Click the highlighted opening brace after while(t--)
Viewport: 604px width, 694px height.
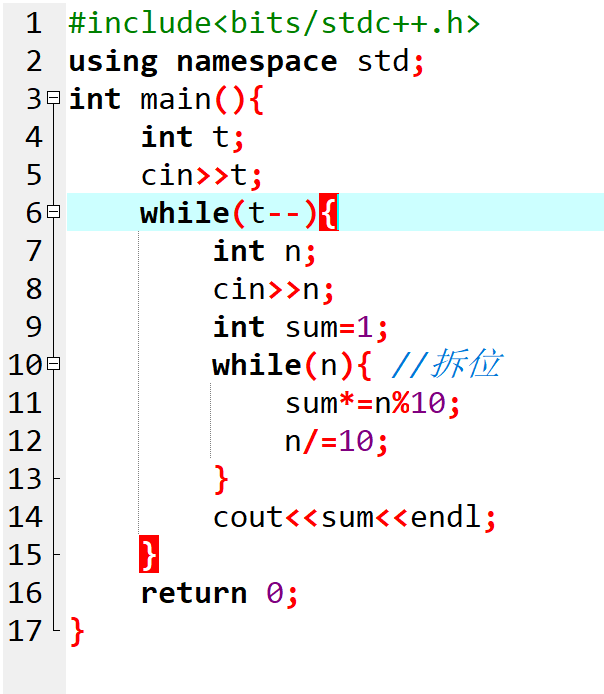329,212
